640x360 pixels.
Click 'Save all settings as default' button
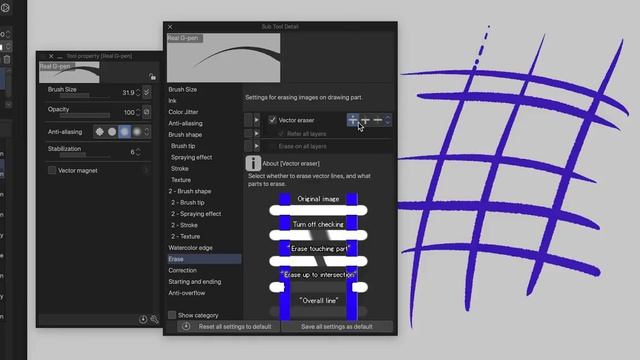(x=337, y=327)
